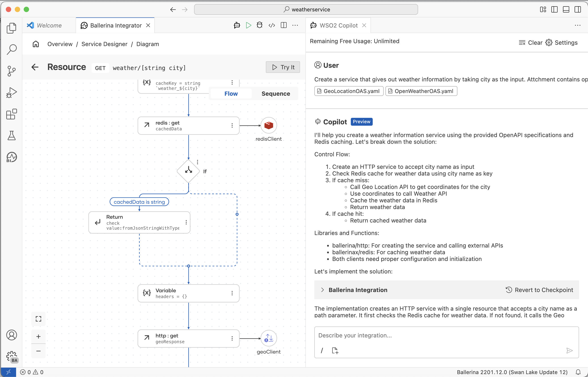The width and height of the screenshot is (588, 377).
Task: Expand the Ballerina Integration section
Action: pos(323,290)
